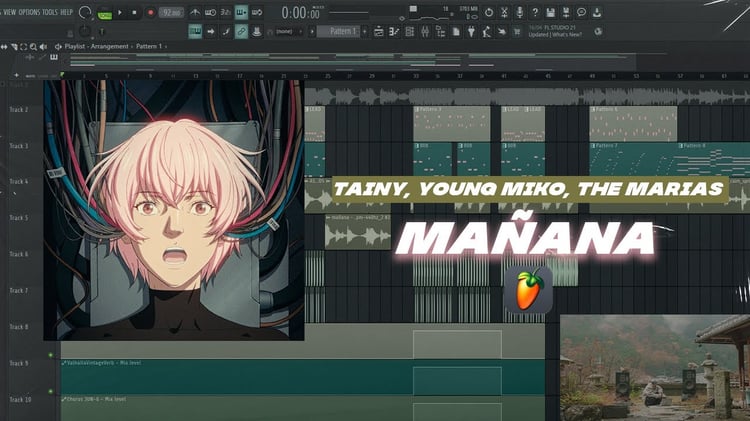
Task: Toggle the link (multilink controllers) icon
Action: click(242, 32)
